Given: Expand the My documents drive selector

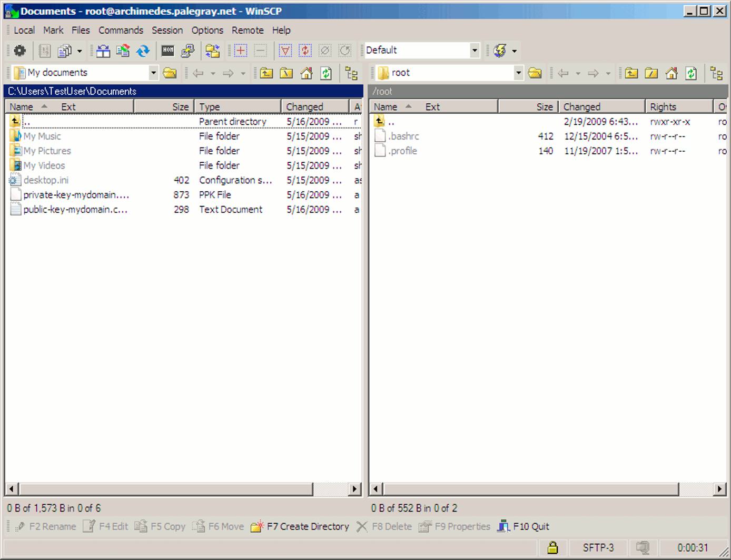Looking at the screenshot, I should pyautogui.click(x=153, y=72).
